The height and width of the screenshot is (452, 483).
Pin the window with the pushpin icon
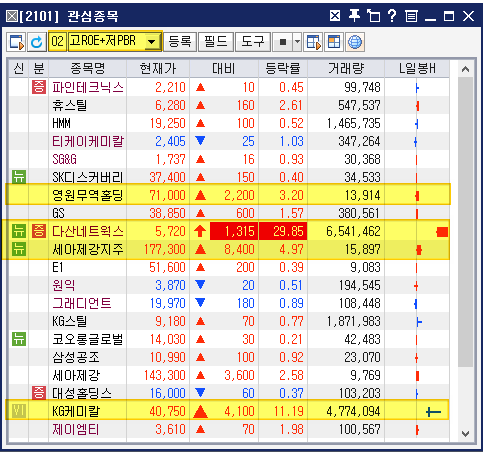tap(354, 15)
